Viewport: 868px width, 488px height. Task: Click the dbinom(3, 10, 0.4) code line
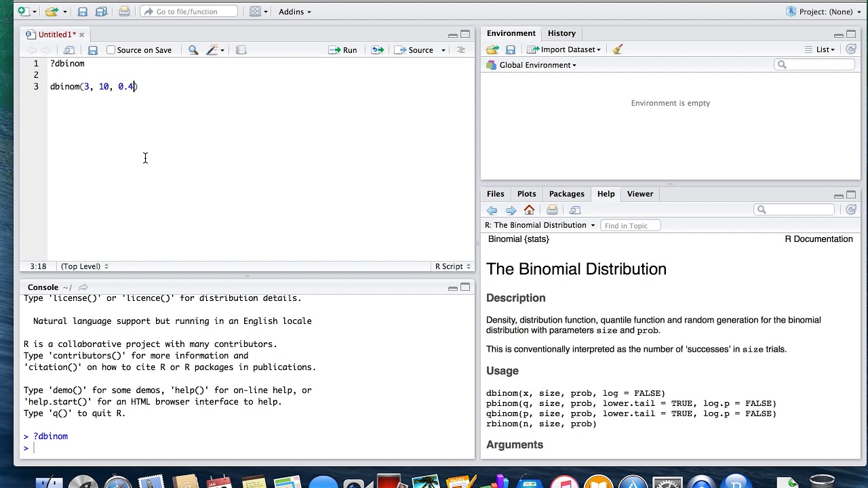(94, 87)
